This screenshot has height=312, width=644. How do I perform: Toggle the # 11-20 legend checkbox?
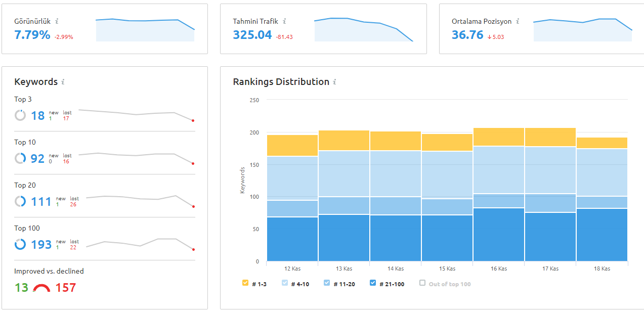pyautogui.click(x=326, y=283)
